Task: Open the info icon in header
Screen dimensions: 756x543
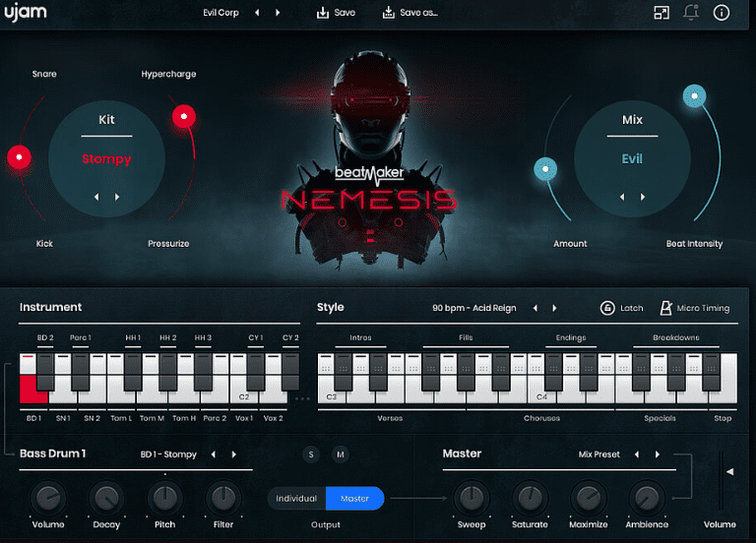Action: pyautogui.click(x=722, y=13)
